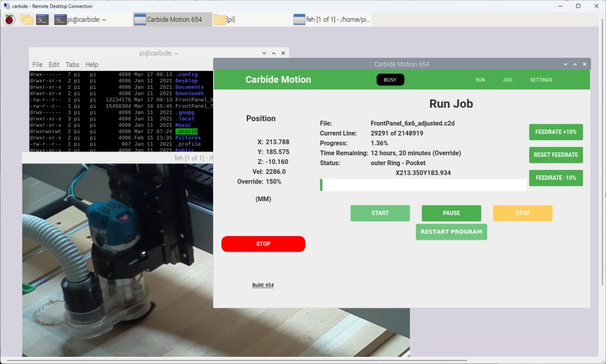Pause the running job
The image size is (606, 364).
coord(451,213)
